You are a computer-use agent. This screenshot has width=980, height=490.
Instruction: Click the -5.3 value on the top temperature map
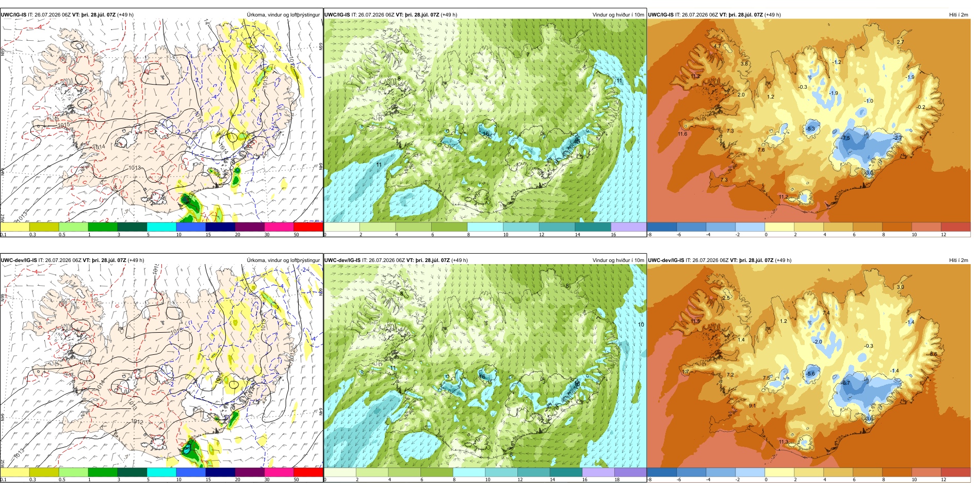(x=811, y=129)
